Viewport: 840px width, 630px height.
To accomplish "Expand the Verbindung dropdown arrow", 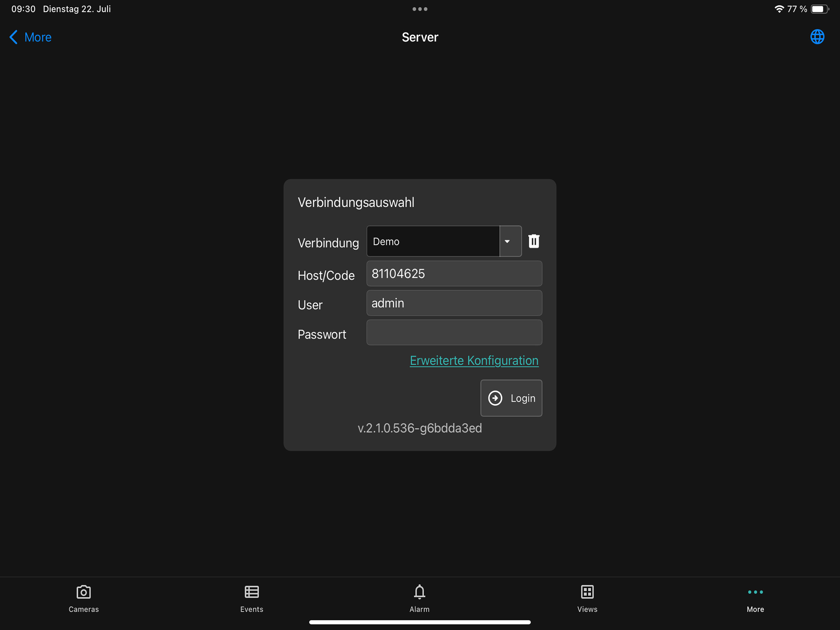I will click(x=510, y=241).
